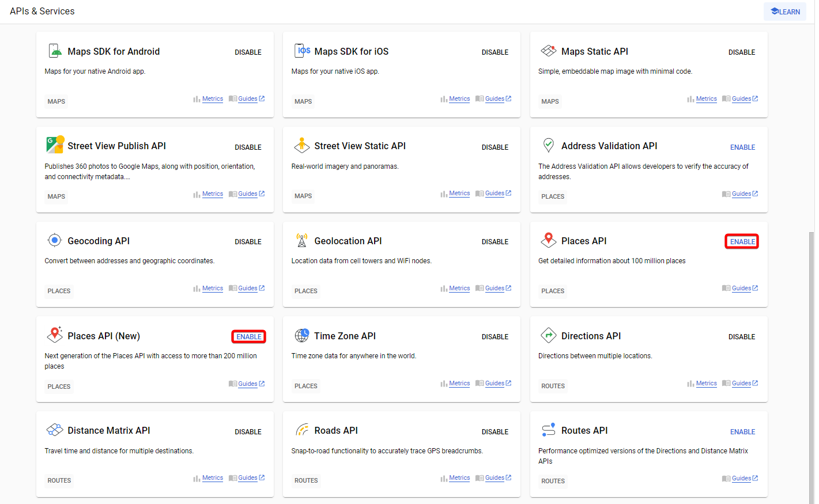Disable the Geocoding API
The height and width of the screenshot is (504, 819).
tap(248, 242)
